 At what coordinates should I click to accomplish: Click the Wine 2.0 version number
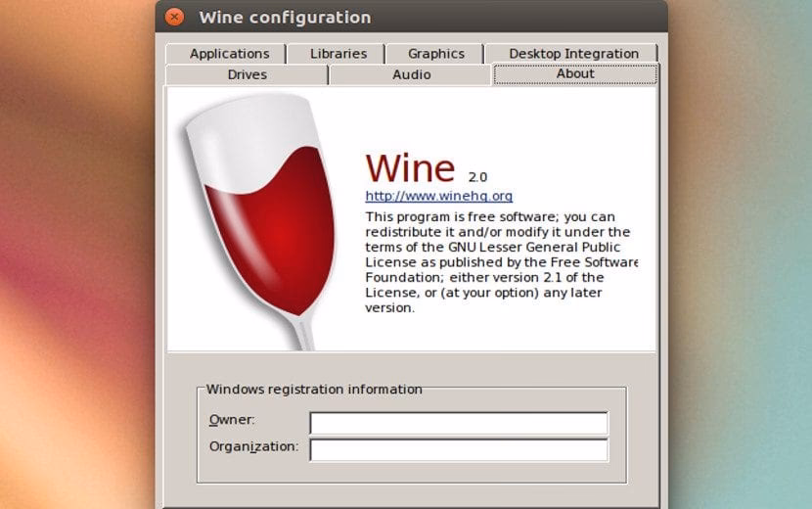click(x=477, y=177)
